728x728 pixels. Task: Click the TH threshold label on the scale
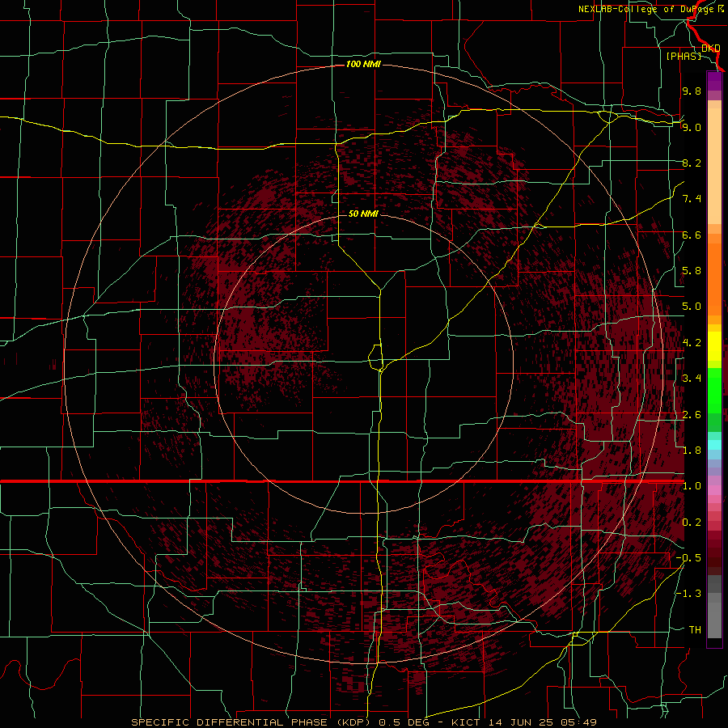[695, 630]
